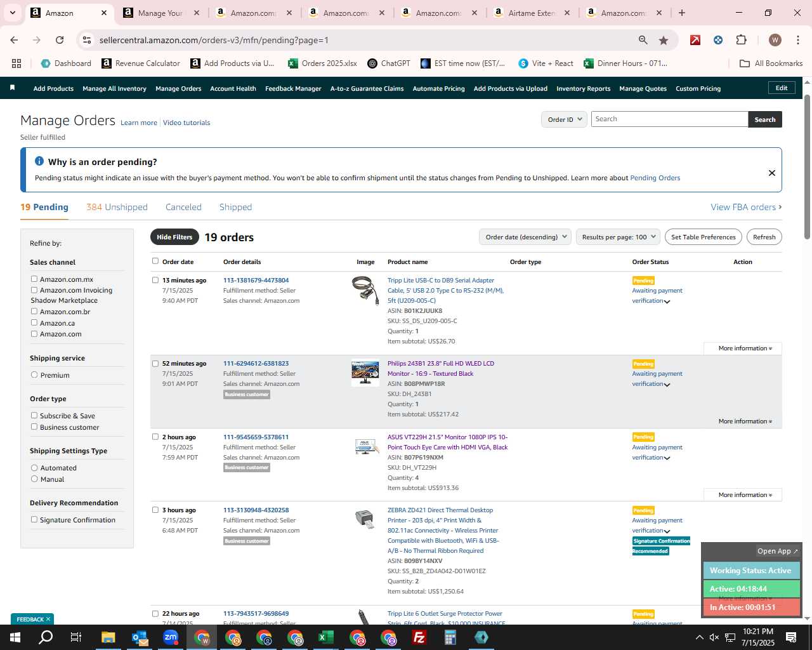Open View FBA orders link
The image size is (812, 650).
click(746, 207)
